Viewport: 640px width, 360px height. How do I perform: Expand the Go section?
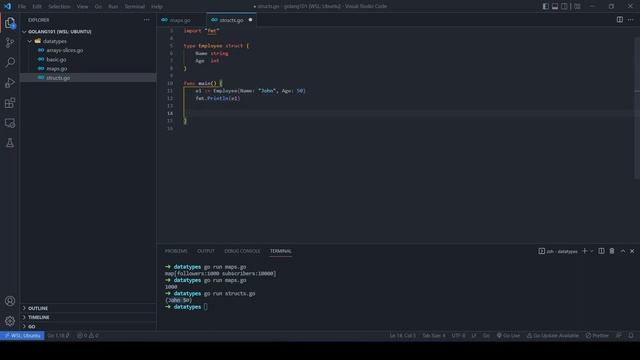(88, 327)
